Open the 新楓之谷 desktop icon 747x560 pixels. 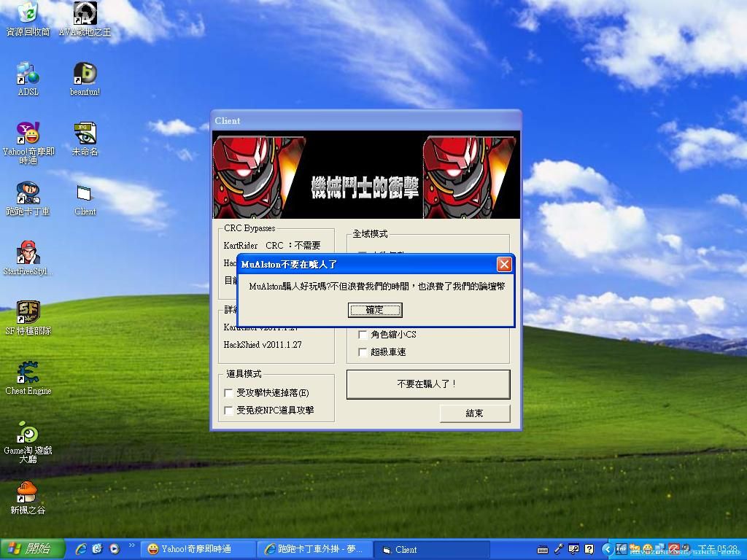28,492
